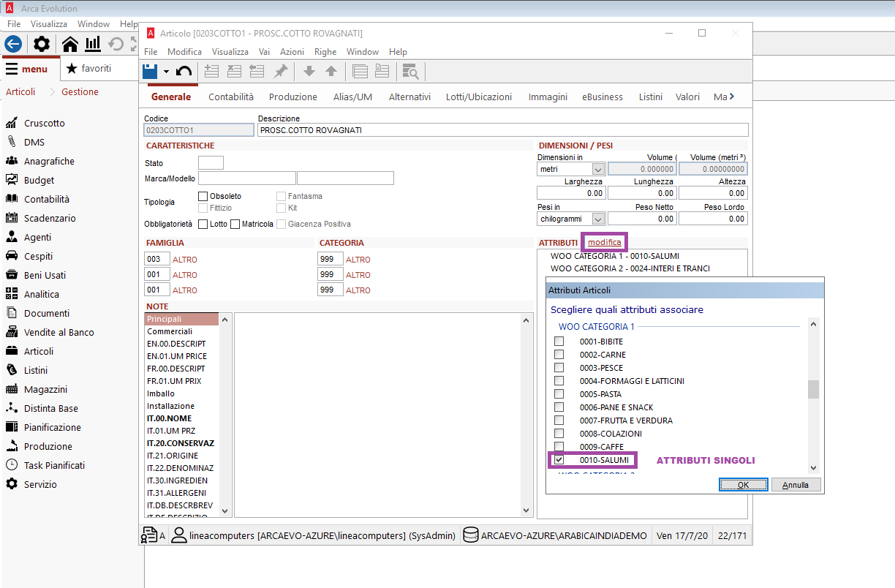Expand the save button dropdown arrow
The width and height of the screenshot is (895, 588).
[166, 71]
